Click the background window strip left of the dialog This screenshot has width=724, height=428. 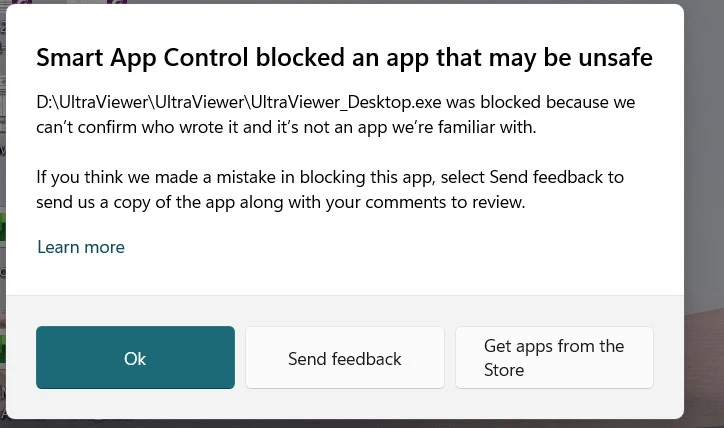2,200
